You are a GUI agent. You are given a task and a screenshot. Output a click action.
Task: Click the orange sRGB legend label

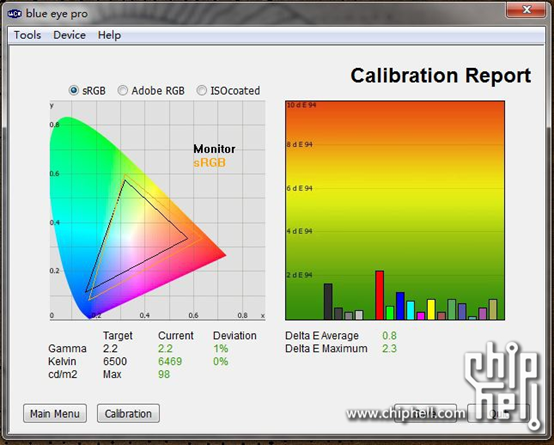pyautogui.click(x=210, y=163)
